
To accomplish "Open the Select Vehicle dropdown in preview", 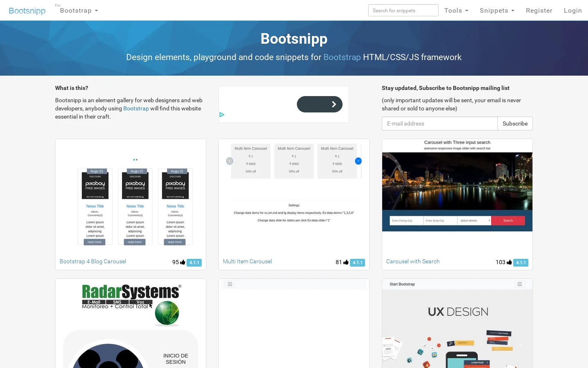I will [x=474, y=220].
